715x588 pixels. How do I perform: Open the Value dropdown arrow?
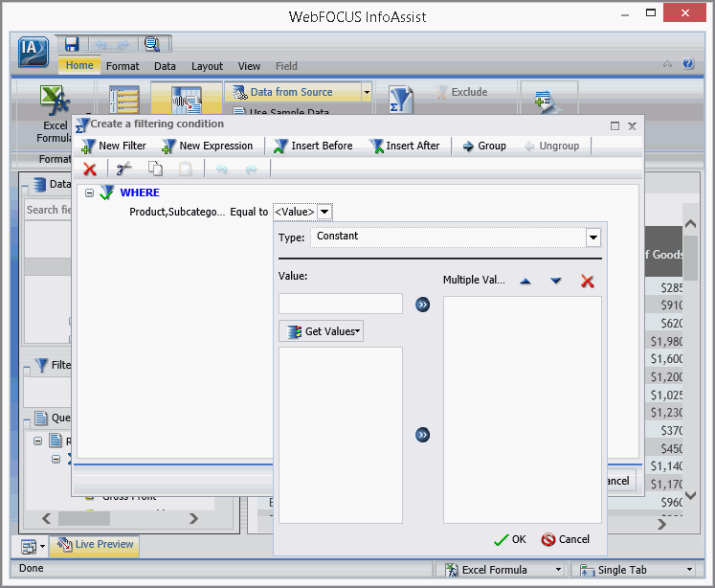(324, 212)
